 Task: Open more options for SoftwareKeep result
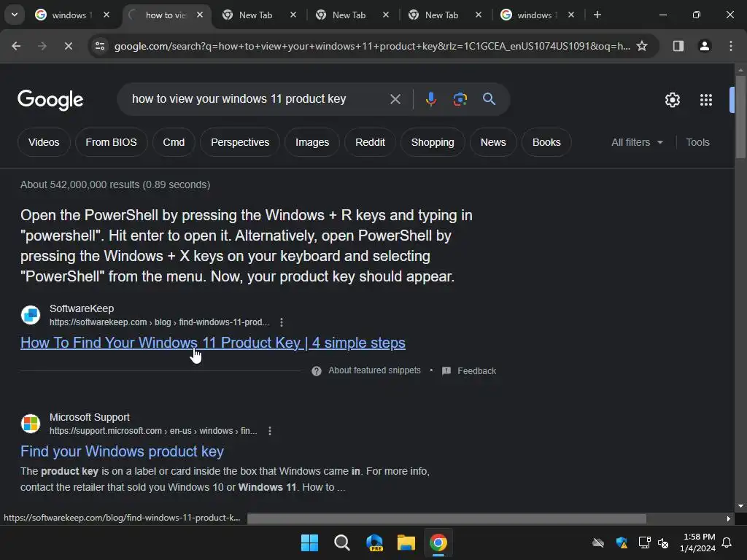[x=282, y=322]
